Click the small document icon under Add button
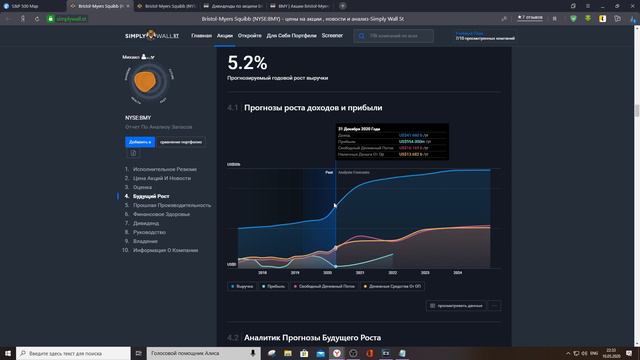The width and height of the screenshot is (640, 360). (x=133, y=153)
